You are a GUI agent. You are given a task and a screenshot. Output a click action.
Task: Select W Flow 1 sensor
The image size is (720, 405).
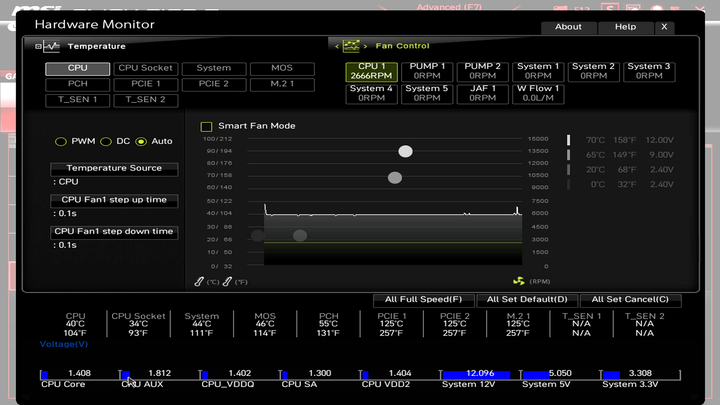click(x=538, y=94)
